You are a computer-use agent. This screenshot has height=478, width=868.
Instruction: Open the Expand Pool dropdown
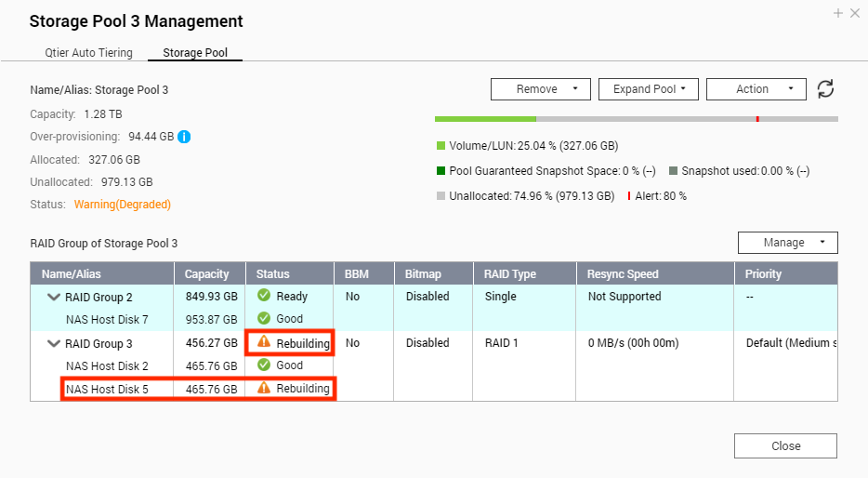coord(649,89)
